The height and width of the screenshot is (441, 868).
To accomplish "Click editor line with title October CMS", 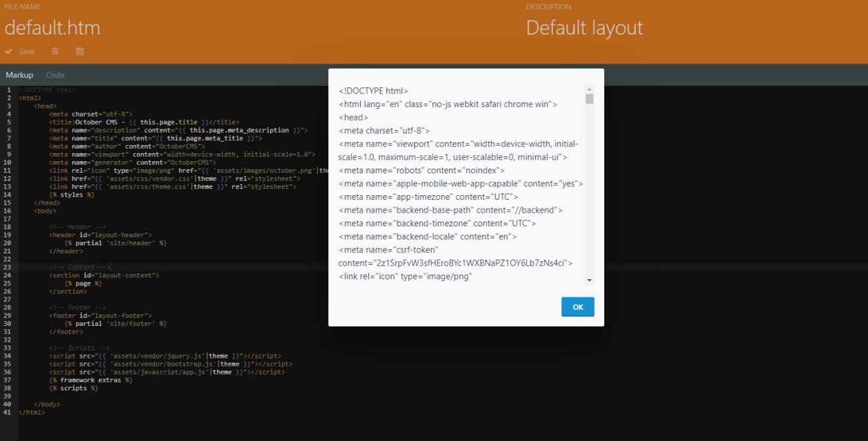I will pos(144,123).
